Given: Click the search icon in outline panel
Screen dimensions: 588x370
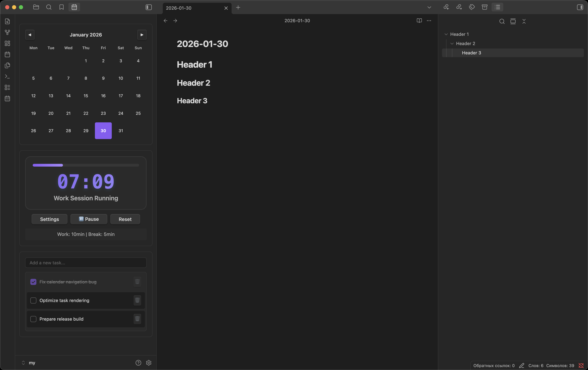Looking at the screenshot, I should pos(502,22).
